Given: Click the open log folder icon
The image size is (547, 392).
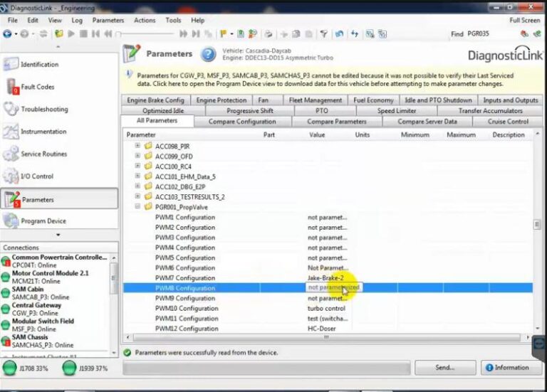Looking at the screenshot, I should point(59,34).
